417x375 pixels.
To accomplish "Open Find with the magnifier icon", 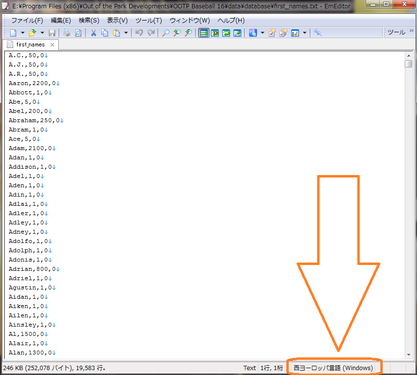I will pos(165,33).
